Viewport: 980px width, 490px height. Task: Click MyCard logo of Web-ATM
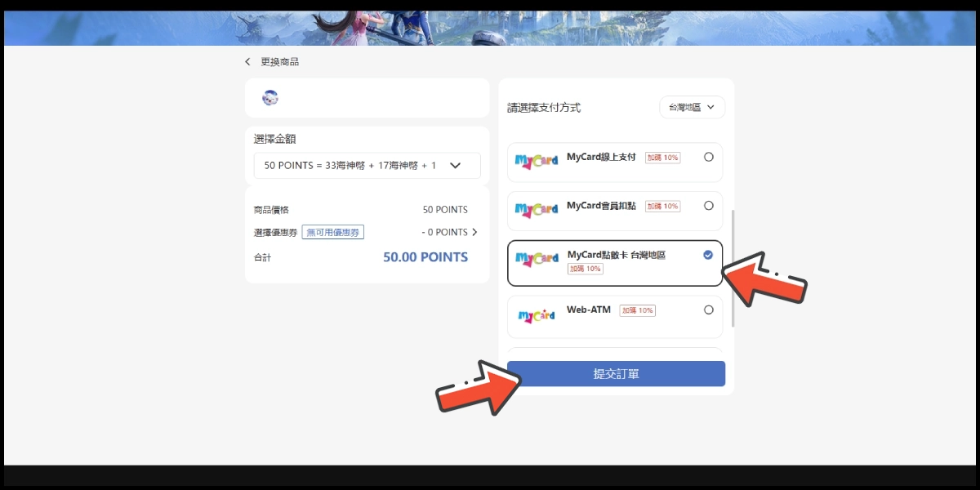point(536,314)
